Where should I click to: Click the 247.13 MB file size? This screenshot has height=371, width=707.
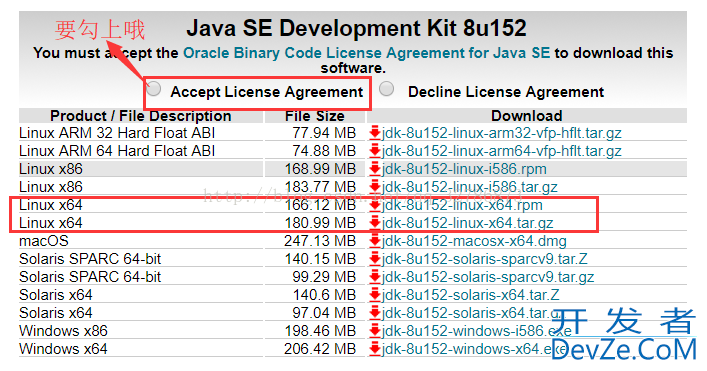(320, 241)
